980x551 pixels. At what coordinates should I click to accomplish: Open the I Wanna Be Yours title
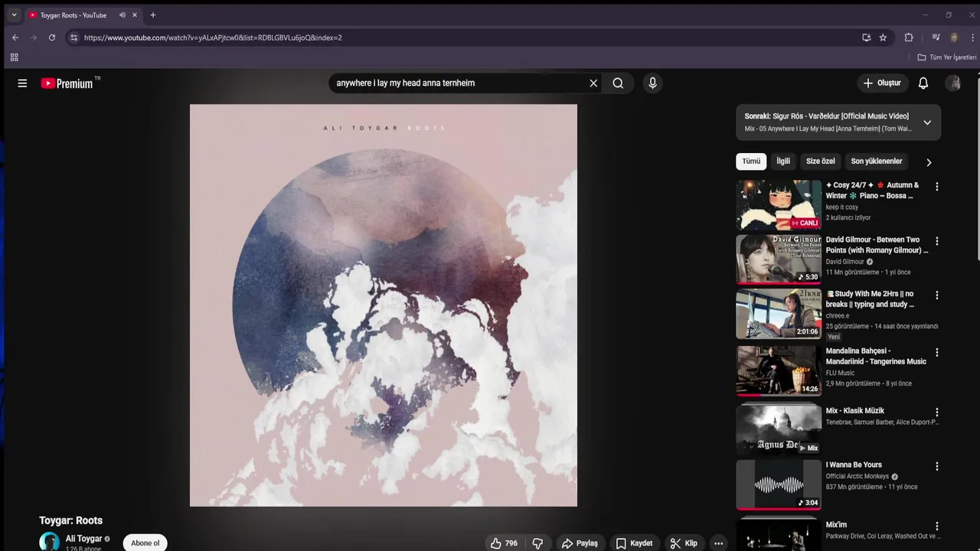coord(854,465)
